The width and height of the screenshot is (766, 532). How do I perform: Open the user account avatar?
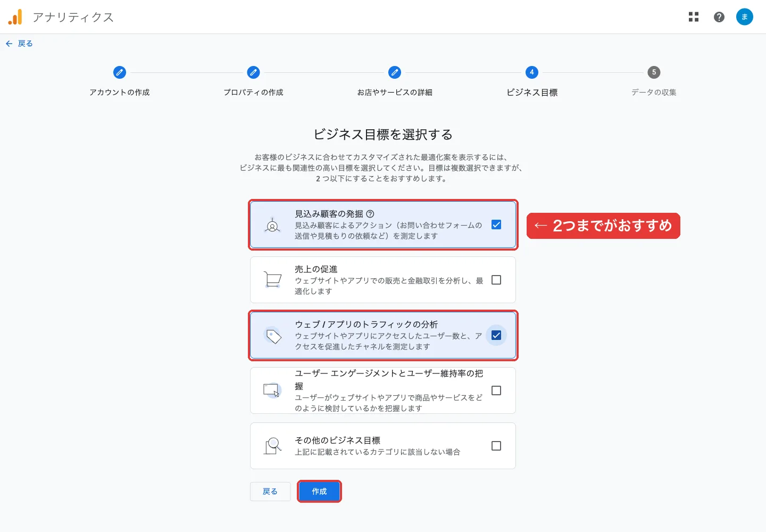tap(745, 17)
